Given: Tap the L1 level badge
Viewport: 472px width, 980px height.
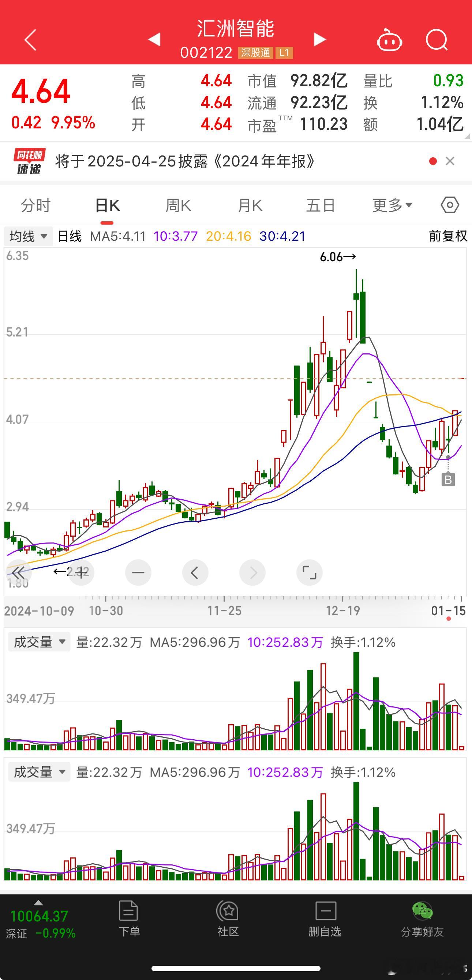Looking at the screenshot, I should (284, 53).
